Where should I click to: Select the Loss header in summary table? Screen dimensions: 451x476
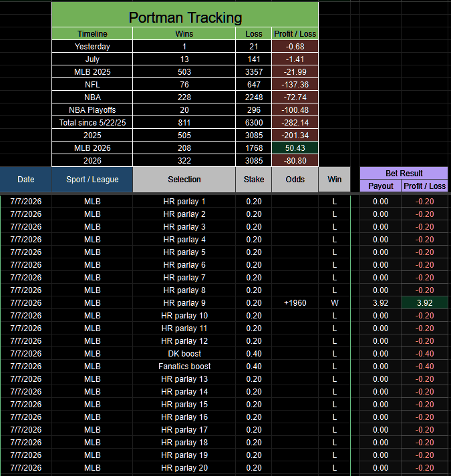(x=254, y=33)
